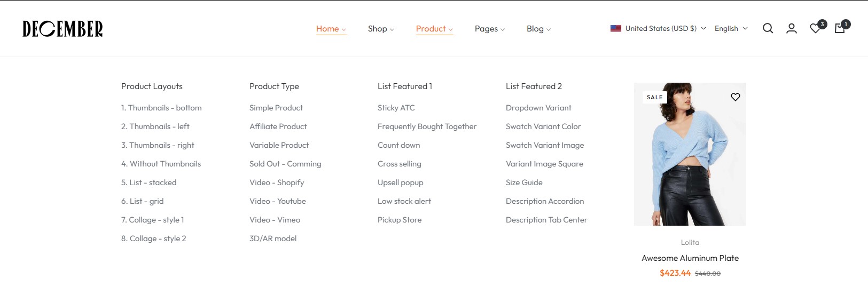Viewport: 868px width, 302px height.
Task: Click the user account icon
Action: [x=792, y=29]
